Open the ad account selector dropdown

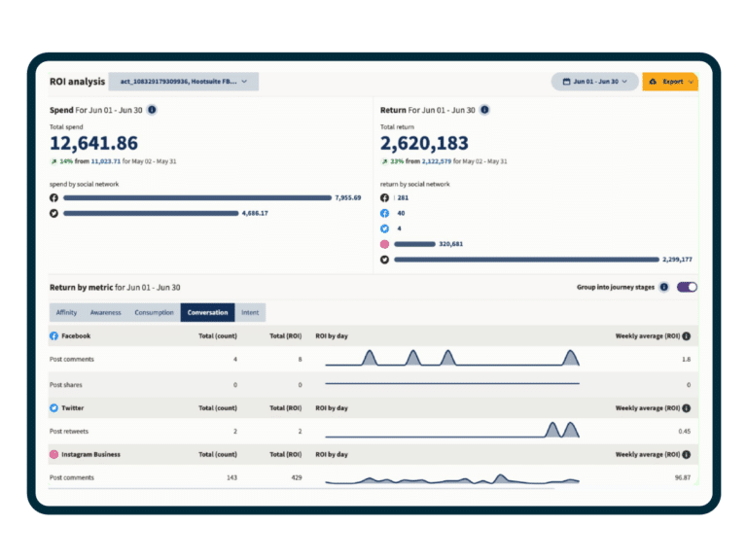(x=183, y=82)
